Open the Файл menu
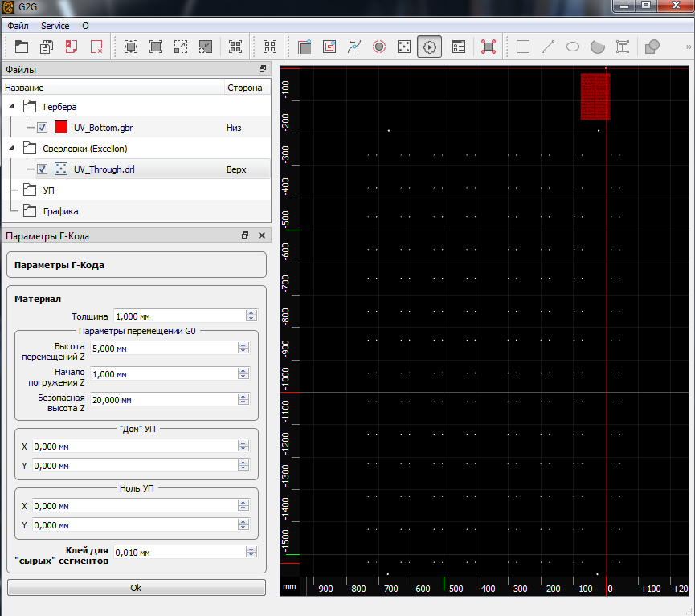Screen dimensions: 695x616 pyautogui.click(x=18, y=26)
